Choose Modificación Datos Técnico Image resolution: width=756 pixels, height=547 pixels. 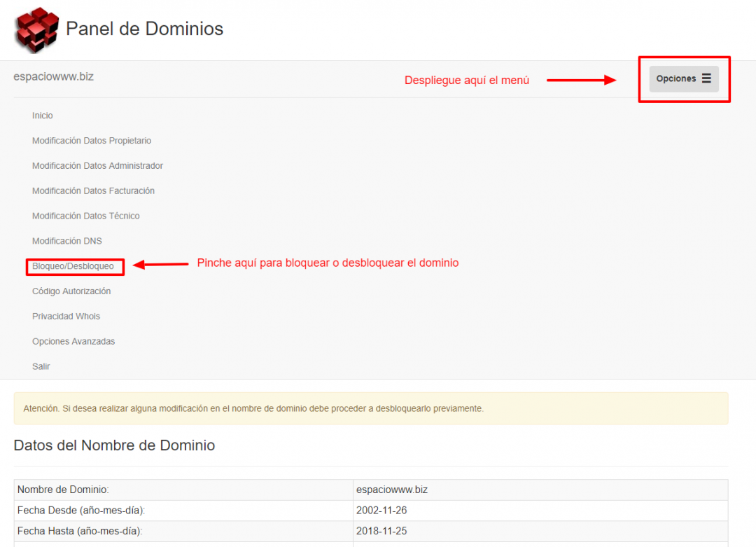click(x=85, y=216)
